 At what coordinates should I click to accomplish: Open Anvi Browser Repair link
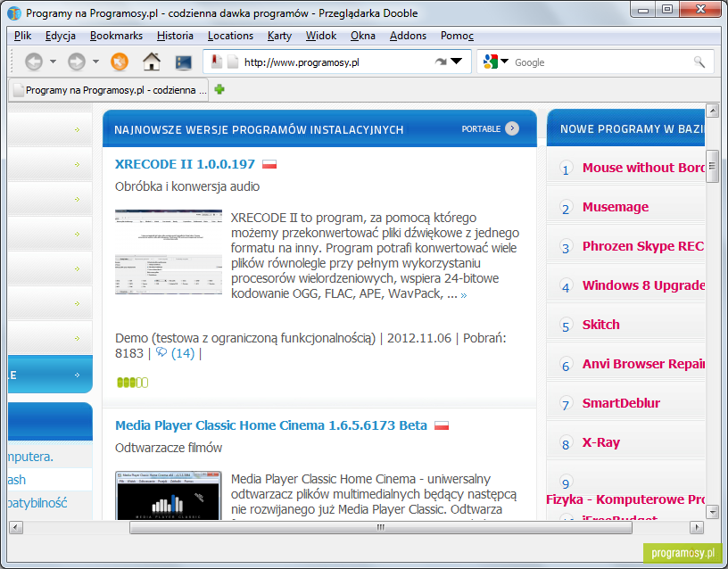pos(643,364)
